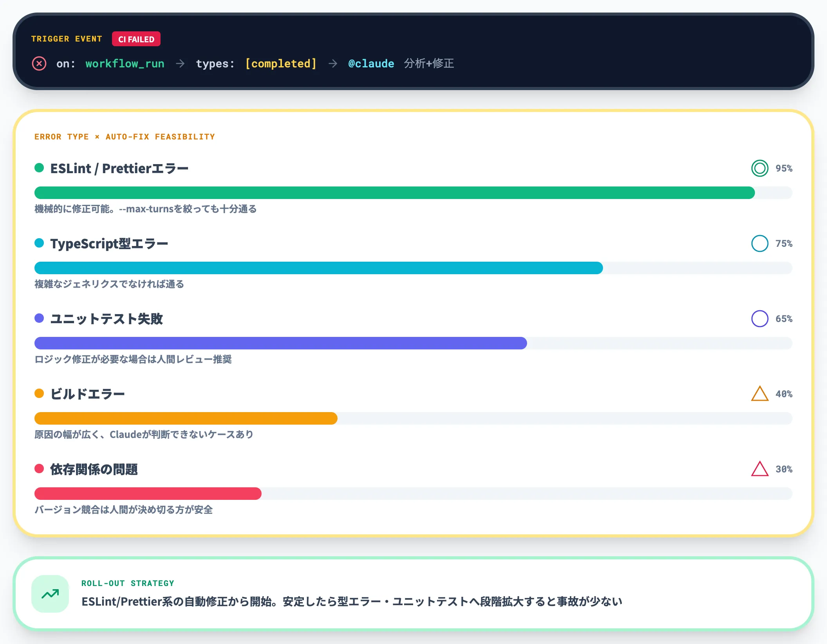Click the red dependency progress bar
Viewport: 827px width, 644px height.
click(x=148, y=494)
